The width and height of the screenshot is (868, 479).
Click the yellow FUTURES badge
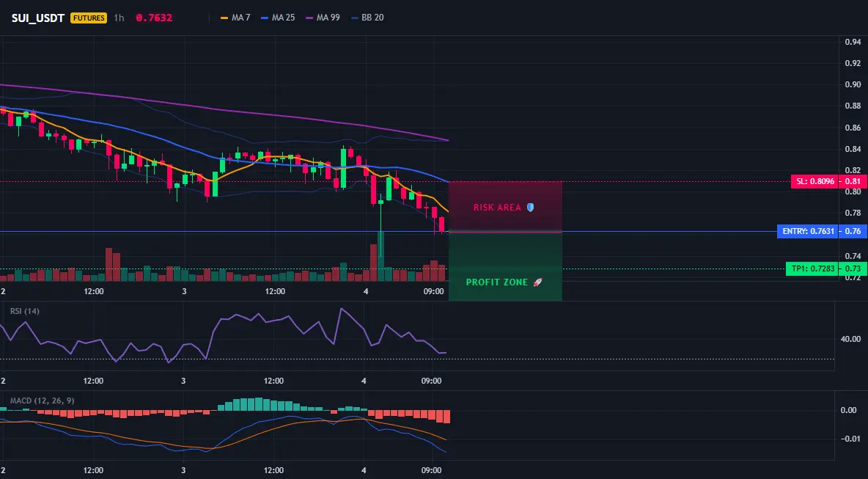pos(89,18)
